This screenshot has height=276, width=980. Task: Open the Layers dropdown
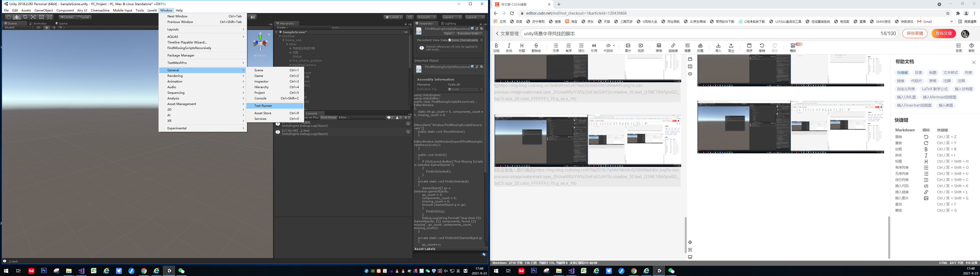pos(452,17)
